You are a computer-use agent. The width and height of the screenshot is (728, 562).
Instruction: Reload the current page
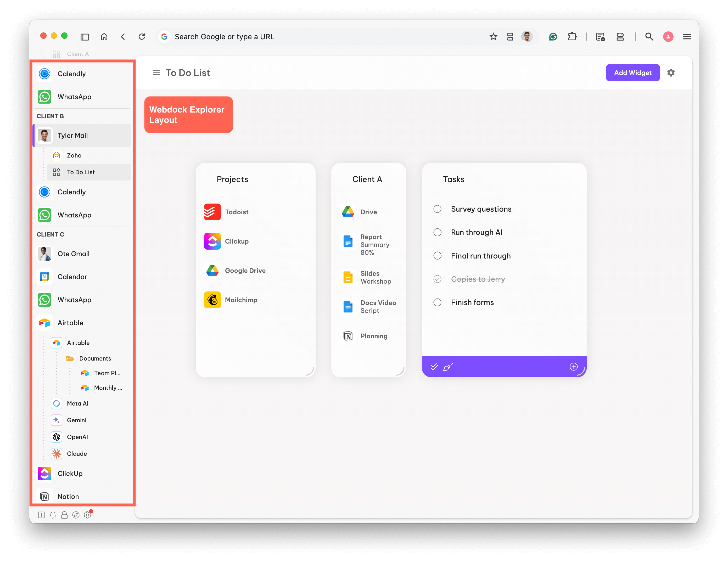142,37
